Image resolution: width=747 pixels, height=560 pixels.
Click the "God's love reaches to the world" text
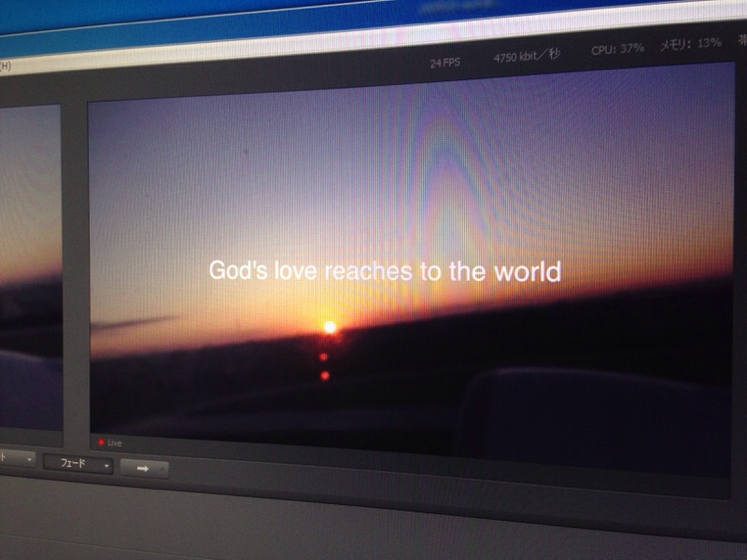[384, 271]
